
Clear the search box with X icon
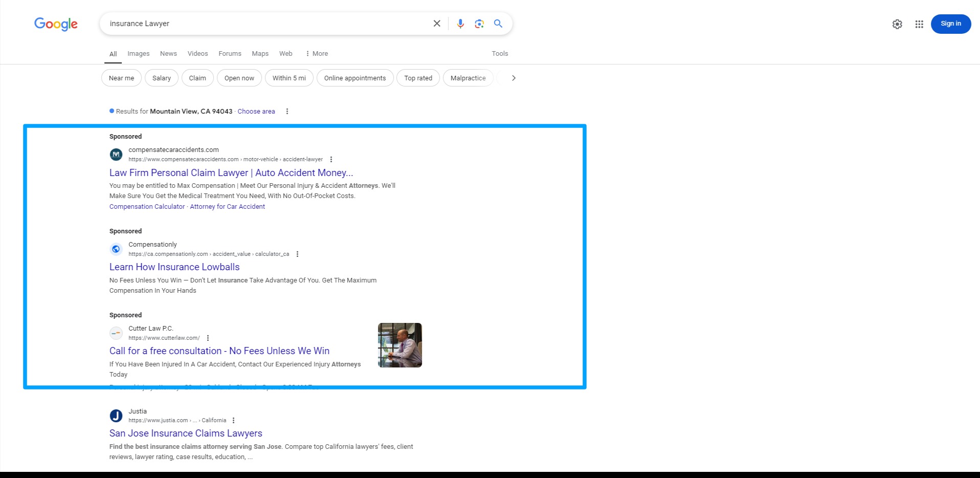point(437,24)
